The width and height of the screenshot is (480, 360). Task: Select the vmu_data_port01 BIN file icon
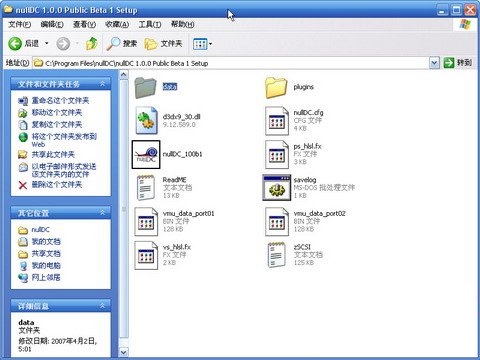point(146,221)
